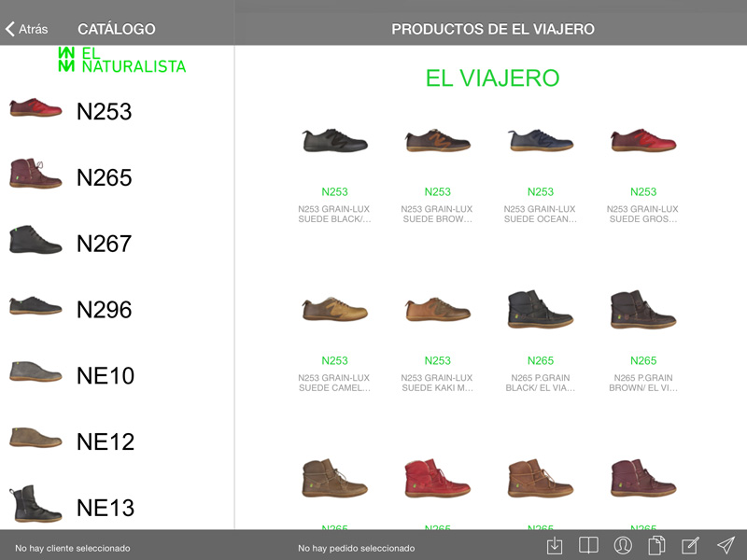
Task: Open the red ankle boot in product grid
Action: coord(438,478)
